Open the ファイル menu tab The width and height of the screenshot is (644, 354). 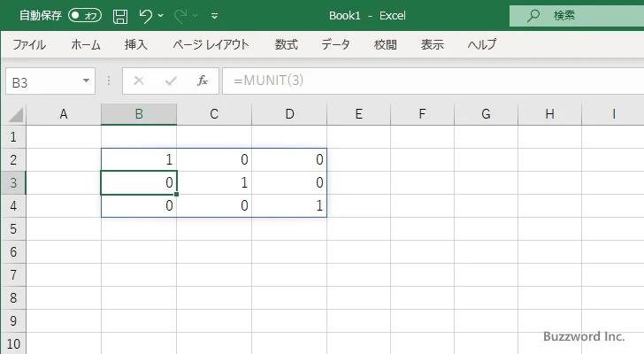coord(29,44)
